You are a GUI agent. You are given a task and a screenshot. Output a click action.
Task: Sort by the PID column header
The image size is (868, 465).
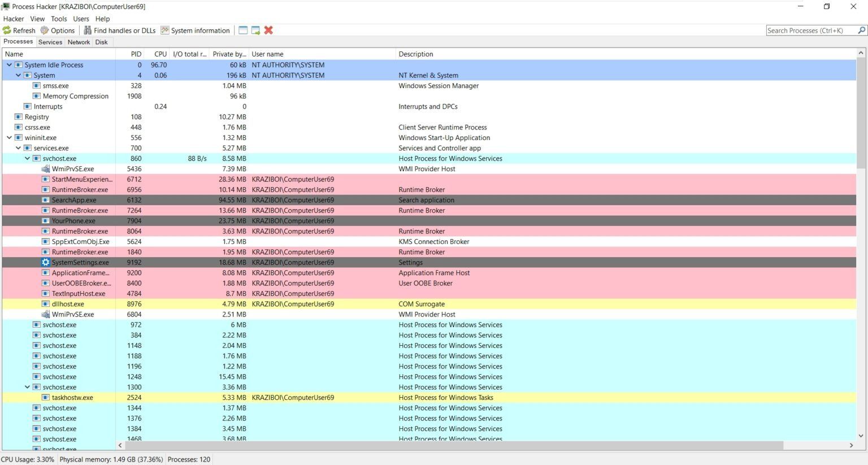point(130,54)
